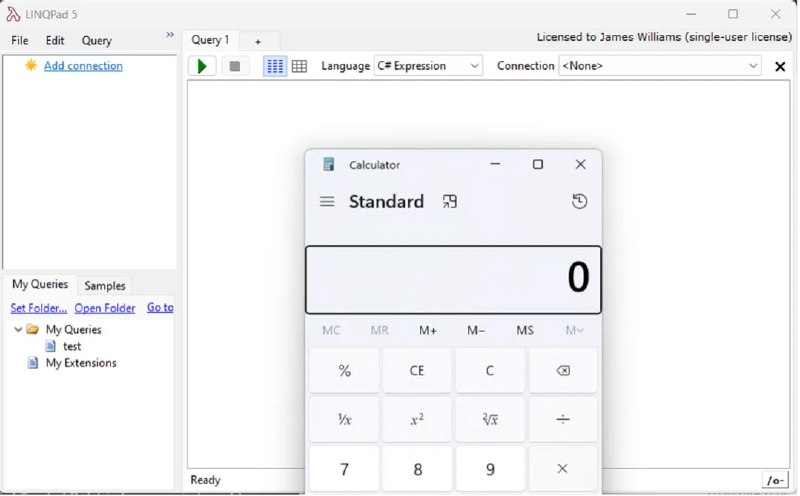This screenshot has width=800, height=496.
Task: Click the test query file icon
Action: pos(51,346)
